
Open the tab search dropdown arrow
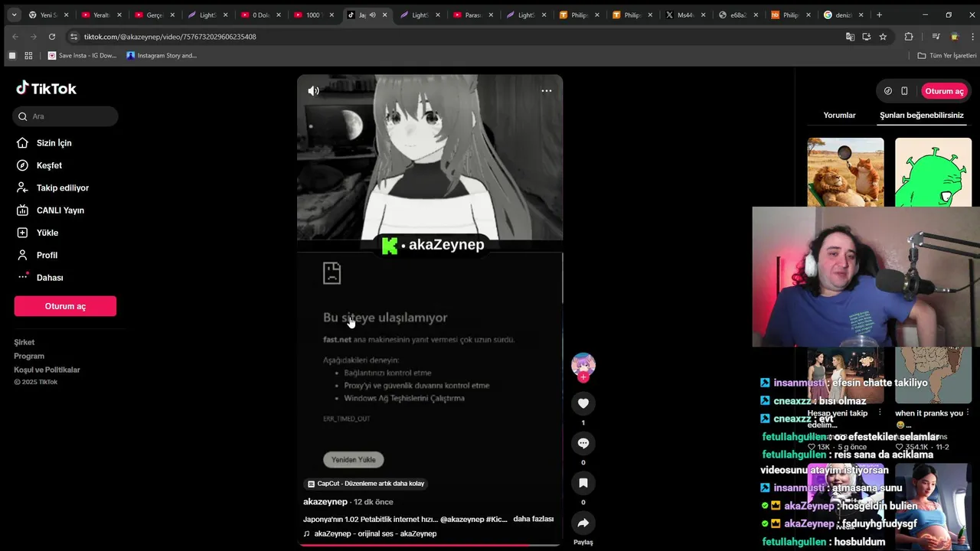click(x=13, y=15)
